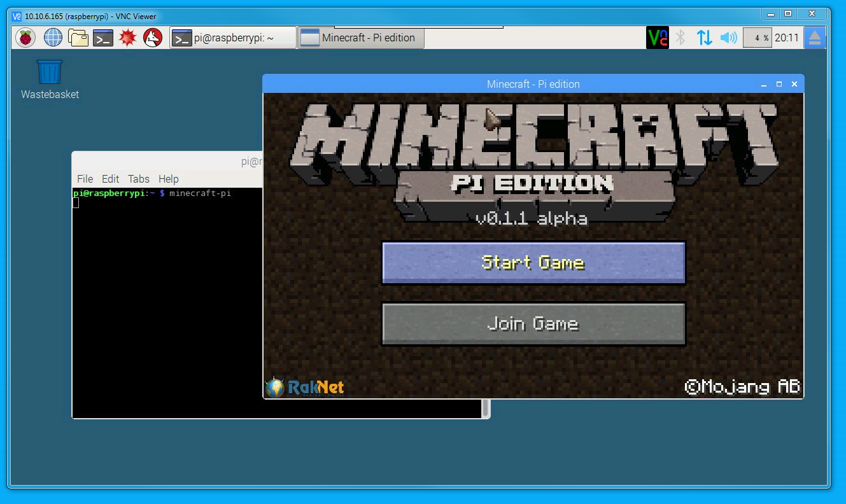
Task: Open the Mathematica red spiky icon
Action: (x=128, y=38)
